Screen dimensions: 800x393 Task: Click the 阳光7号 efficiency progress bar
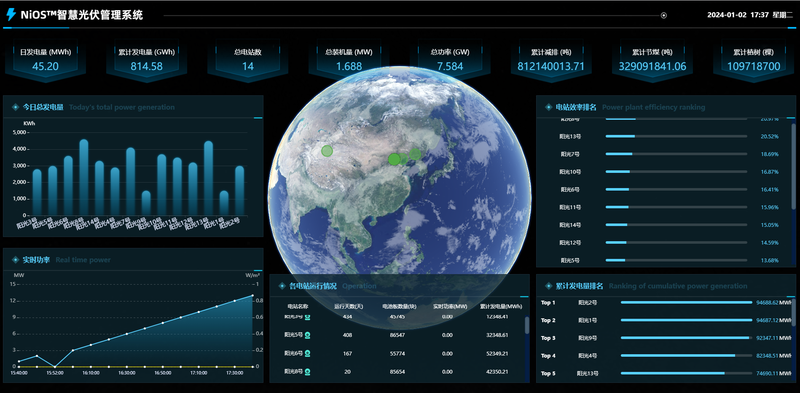pos(676,154)
